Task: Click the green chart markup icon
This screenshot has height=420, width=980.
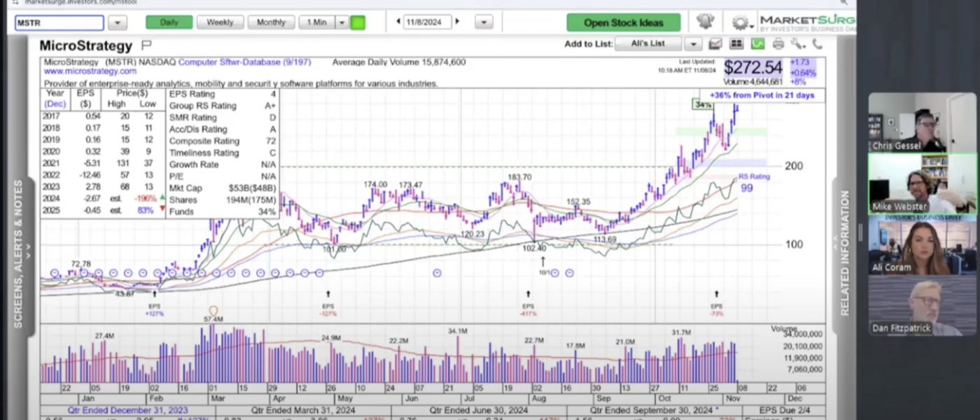Action: pyautogui.click(x=757, y=44)
